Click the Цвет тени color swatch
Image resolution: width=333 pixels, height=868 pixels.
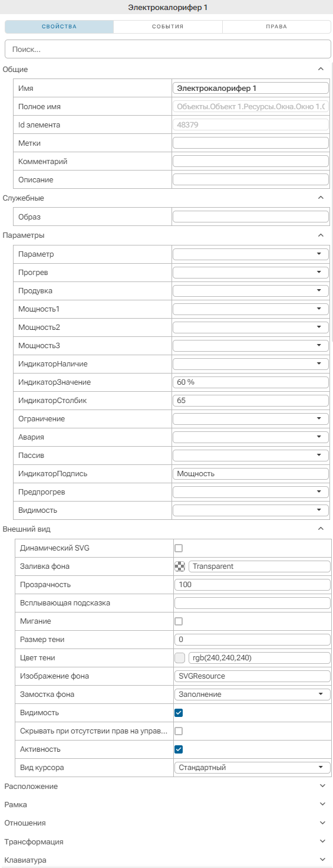(x=180, y=658)
